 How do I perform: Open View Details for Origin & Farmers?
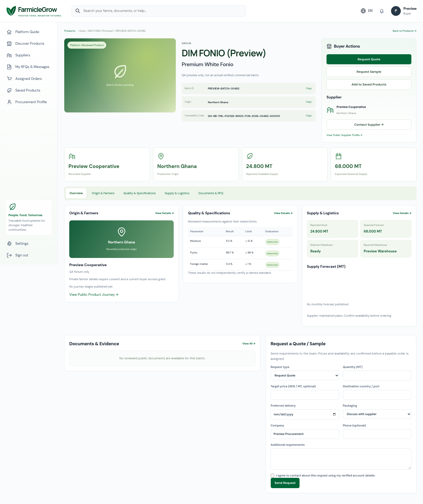[164, 213]
